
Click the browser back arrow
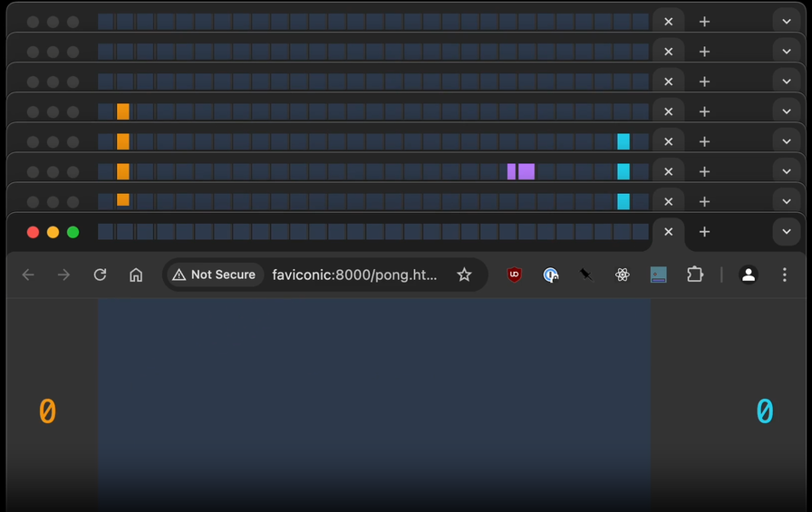(x=28, y=275)
